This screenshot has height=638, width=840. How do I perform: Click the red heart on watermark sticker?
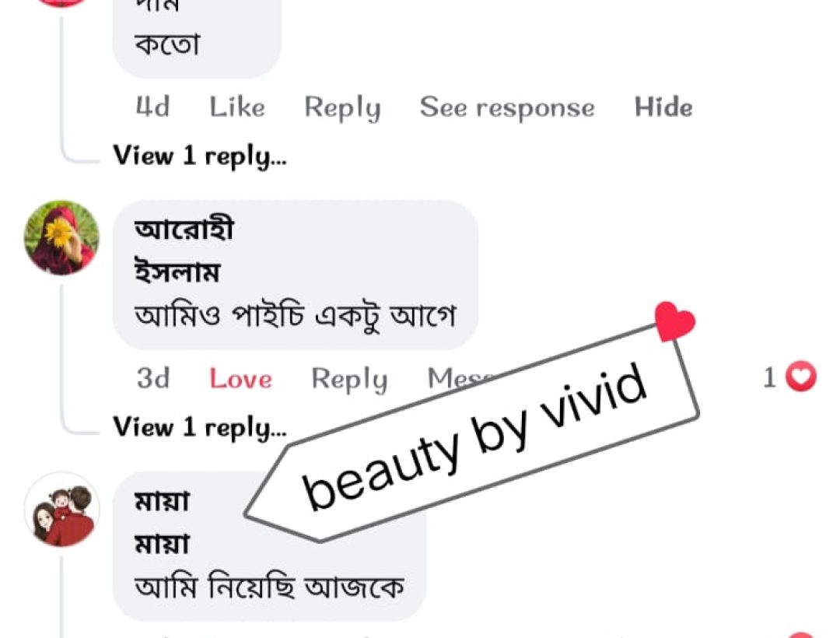pos(674,321)
